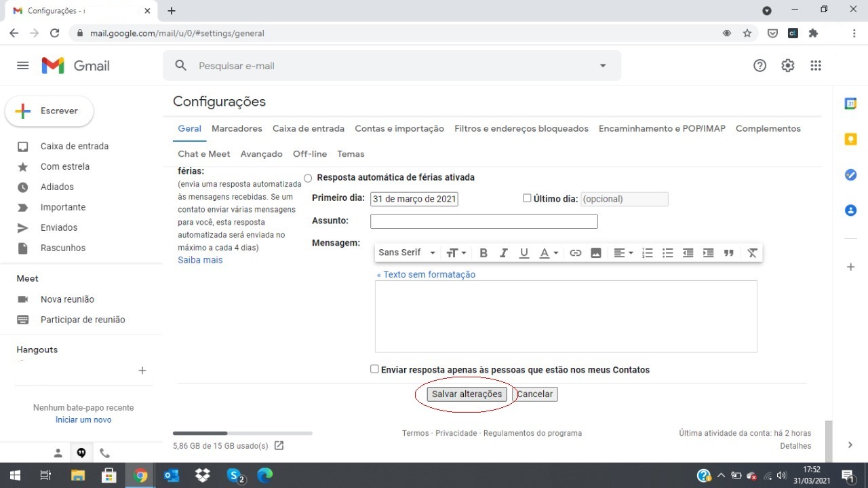Show hidden system tray icons chevron

click(x=721, y=476)
